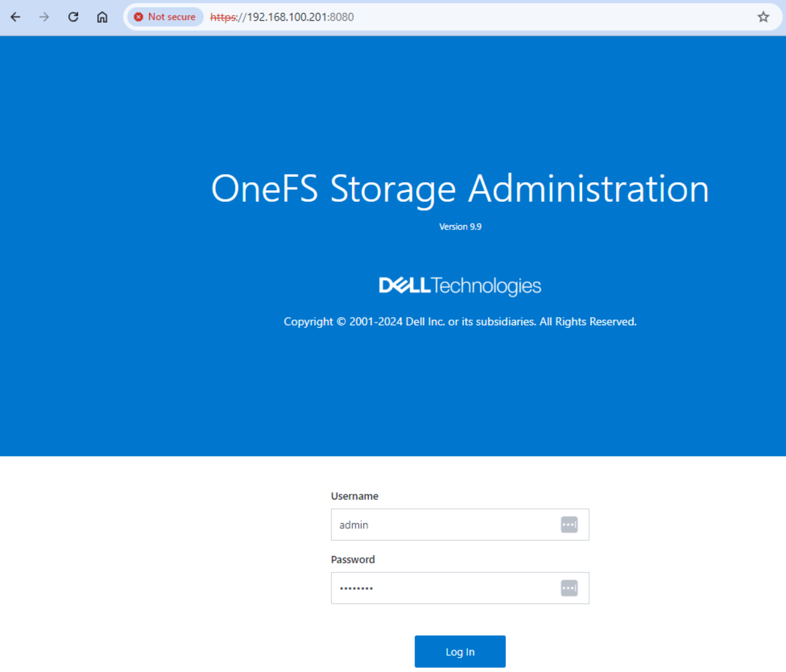This screenshot has height=672, width=786.
Task: Click the Dell Technologies logo
Action: point(460,286)
